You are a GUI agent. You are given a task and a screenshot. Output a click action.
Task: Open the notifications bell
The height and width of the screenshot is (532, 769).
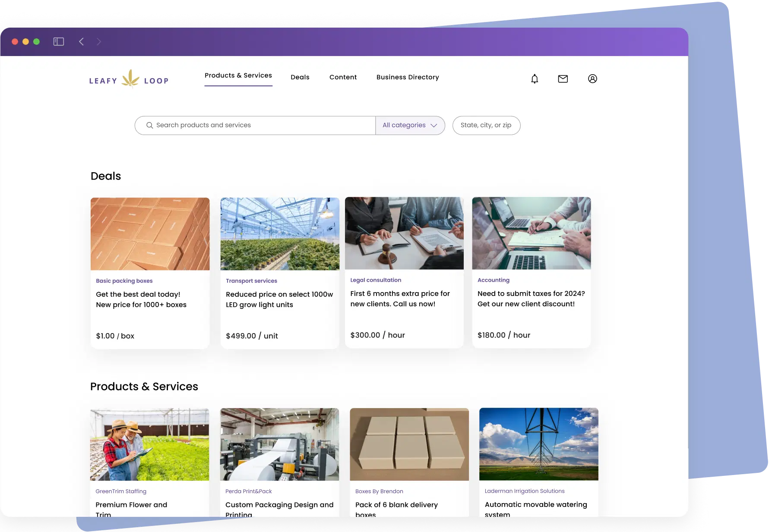click(x=534, y=79)
